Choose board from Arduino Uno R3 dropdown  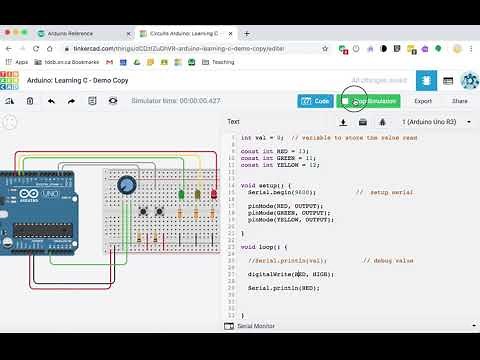click(437, 122)
